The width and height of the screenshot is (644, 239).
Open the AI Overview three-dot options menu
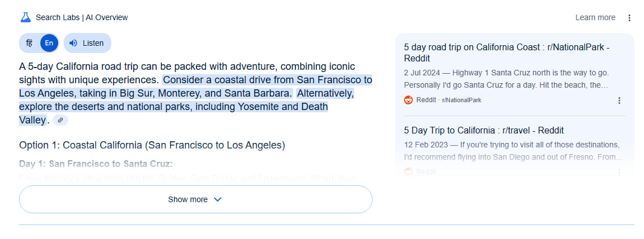pos(629,18)
